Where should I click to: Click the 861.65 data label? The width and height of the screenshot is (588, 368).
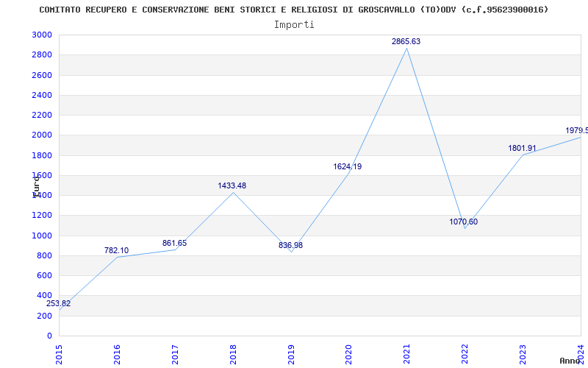click(x=174, y=244)
